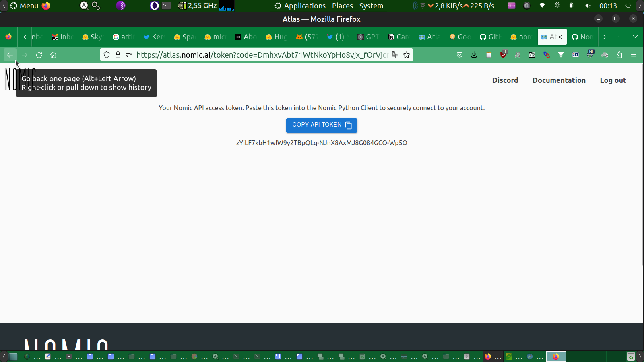Close the active Atlas tab
Viewport: 644px width, 362px height.
(x=560, y=37)
